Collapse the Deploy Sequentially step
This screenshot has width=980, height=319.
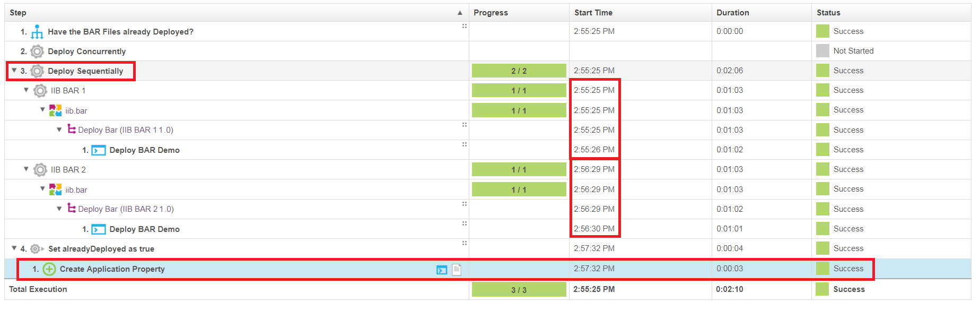tap(14, 71)
